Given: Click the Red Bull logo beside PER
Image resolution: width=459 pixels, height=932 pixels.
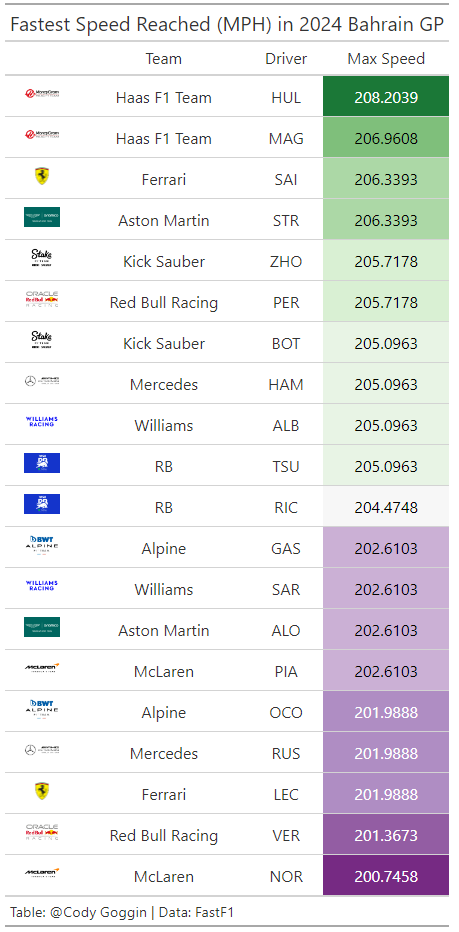Looking at the screenshot, I should pos(42,299).
